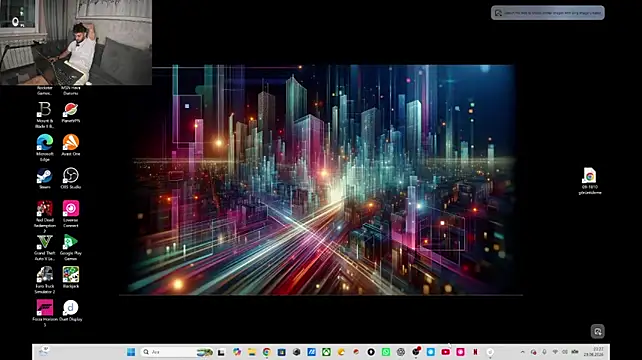Click the visual search hint banner at top

[x=547, y=13]
